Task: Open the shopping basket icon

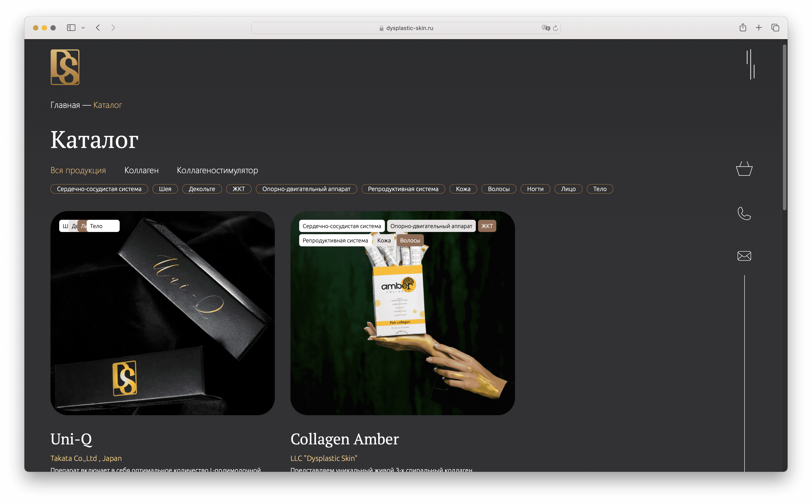Action: click(x=744, y=169)
